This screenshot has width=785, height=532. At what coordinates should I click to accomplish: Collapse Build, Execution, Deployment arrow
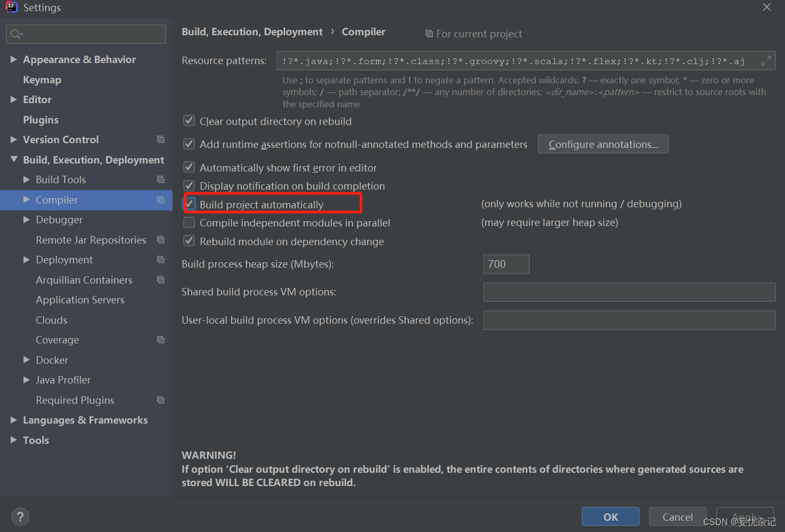[13, 159]
